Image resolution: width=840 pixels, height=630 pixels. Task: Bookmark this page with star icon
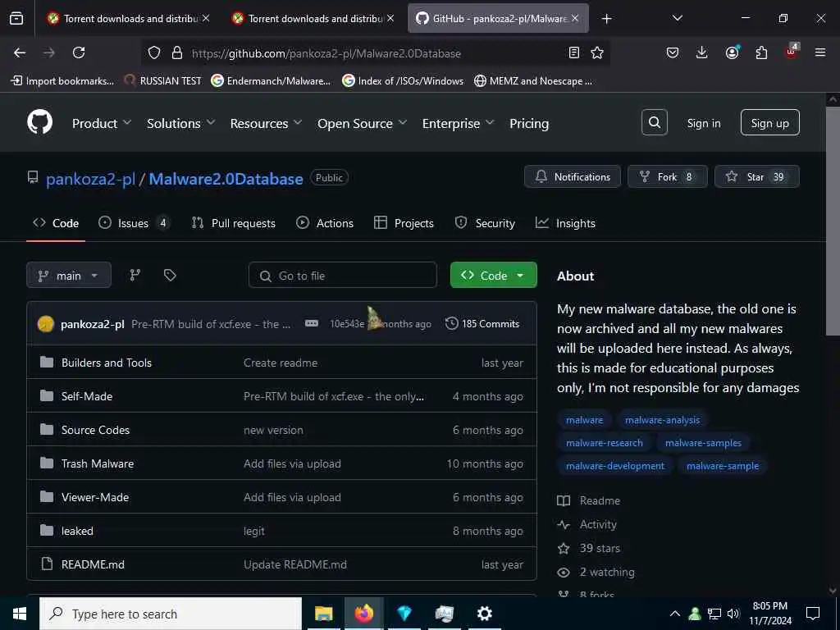coord(597,53)
